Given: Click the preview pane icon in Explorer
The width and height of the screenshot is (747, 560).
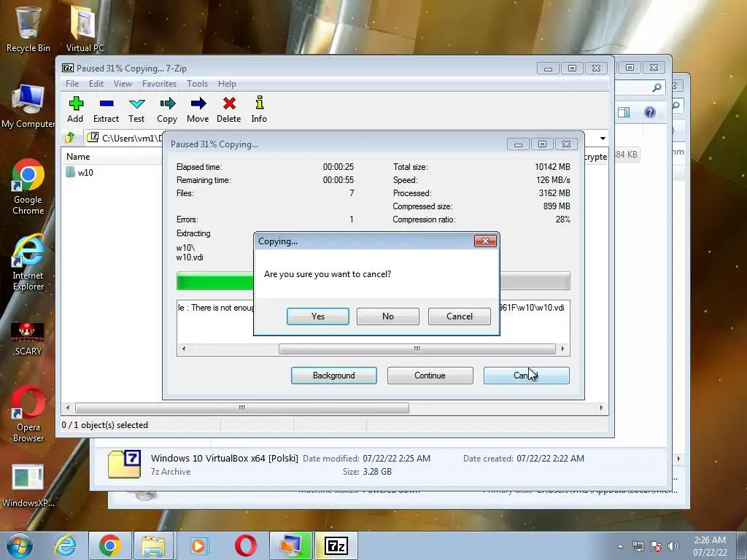Looking at the screenshot, I should point(624,112).
